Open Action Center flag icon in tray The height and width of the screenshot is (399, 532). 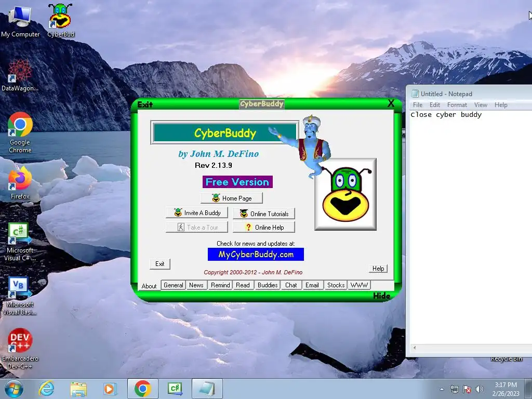(x=467, y=389)
